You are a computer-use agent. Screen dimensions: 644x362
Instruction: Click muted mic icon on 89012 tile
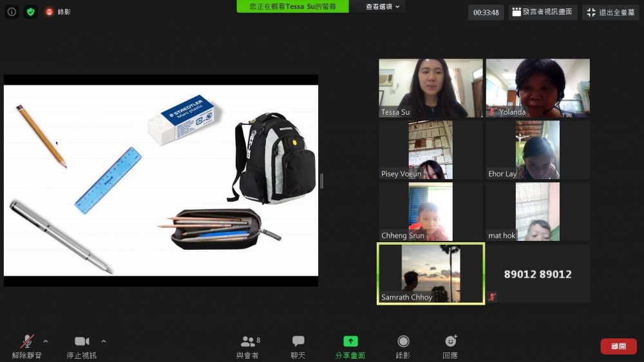coord(492,297)
